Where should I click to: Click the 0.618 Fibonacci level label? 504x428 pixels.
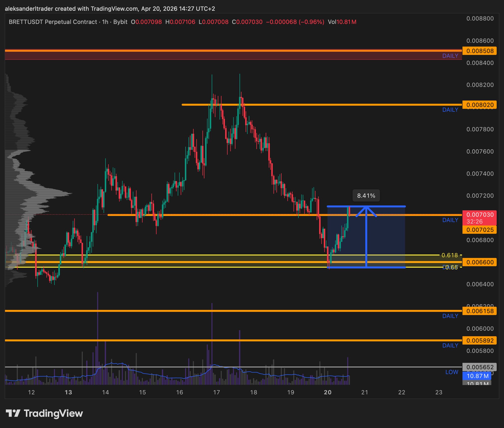click(449, 255)
